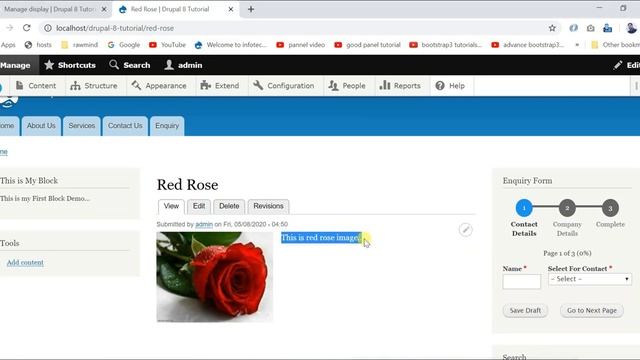Click the red rose image
The height and width of the screenshot is (360, 640).
(x=215, y=277)
